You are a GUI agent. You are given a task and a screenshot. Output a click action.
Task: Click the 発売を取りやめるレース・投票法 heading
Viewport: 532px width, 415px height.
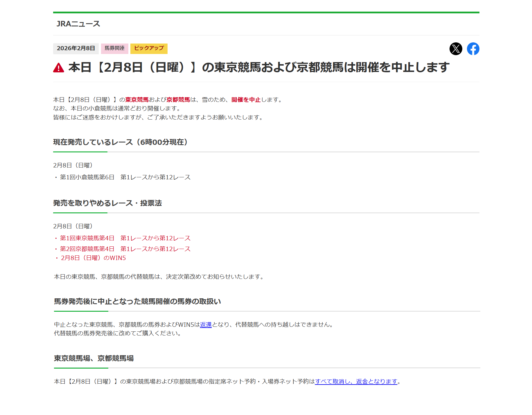point(107,203)
